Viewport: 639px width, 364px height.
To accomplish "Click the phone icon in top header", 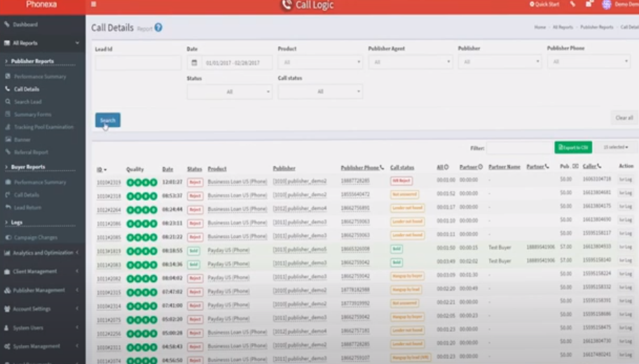I will pyautogui.click(x=572, y=4).
